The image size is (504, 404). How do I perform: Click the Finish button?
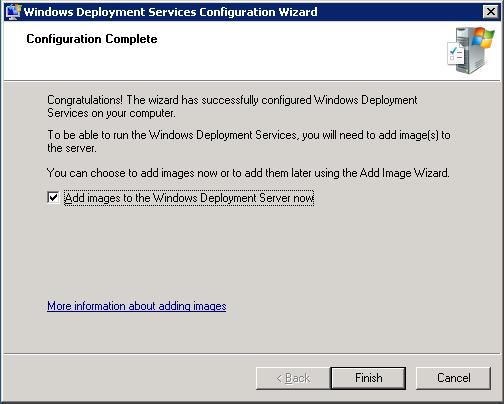[368, 378]
